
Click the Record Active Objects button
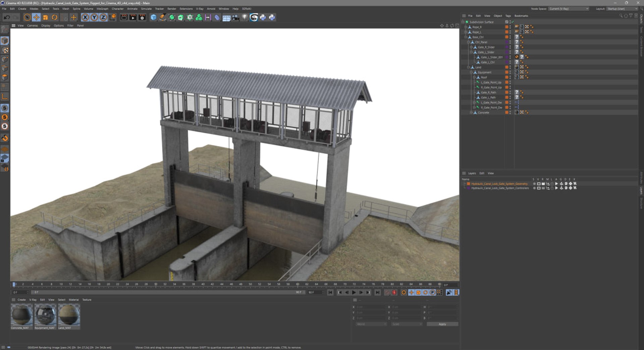click(x=387, y=293)
